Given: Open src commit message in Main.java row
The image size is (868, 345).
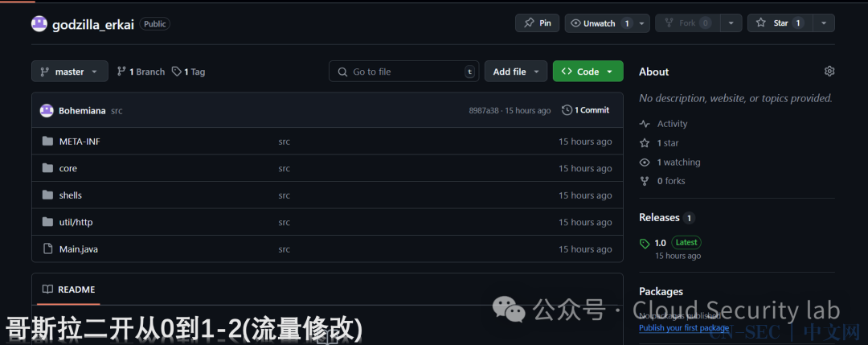Looking at the screenshot, I should click(284, 249).
